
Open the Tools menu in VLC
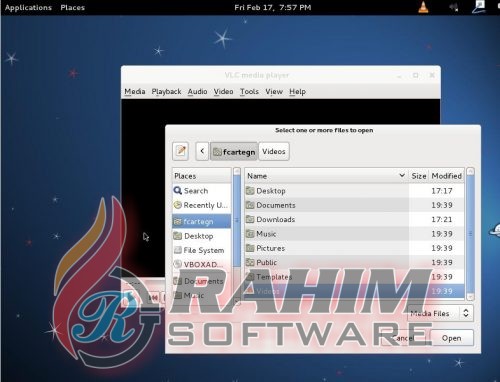point(249,91)
